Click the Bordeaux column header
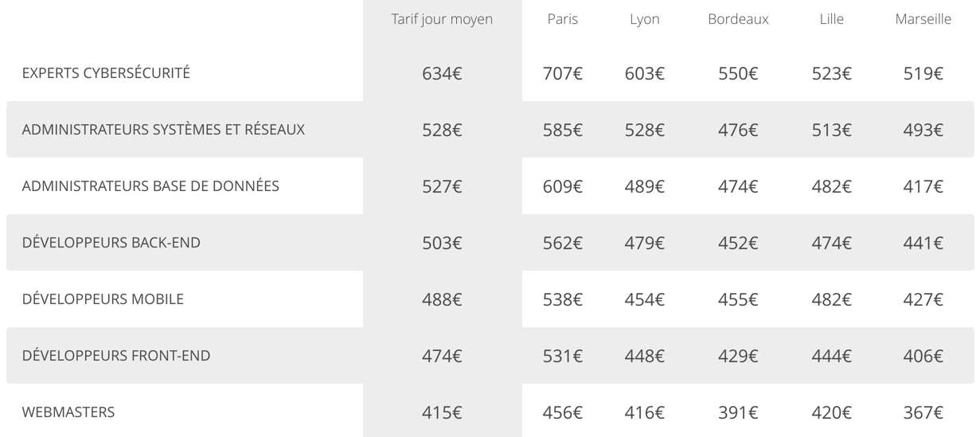This screenshot has width=980, height=437. (738, 19)
